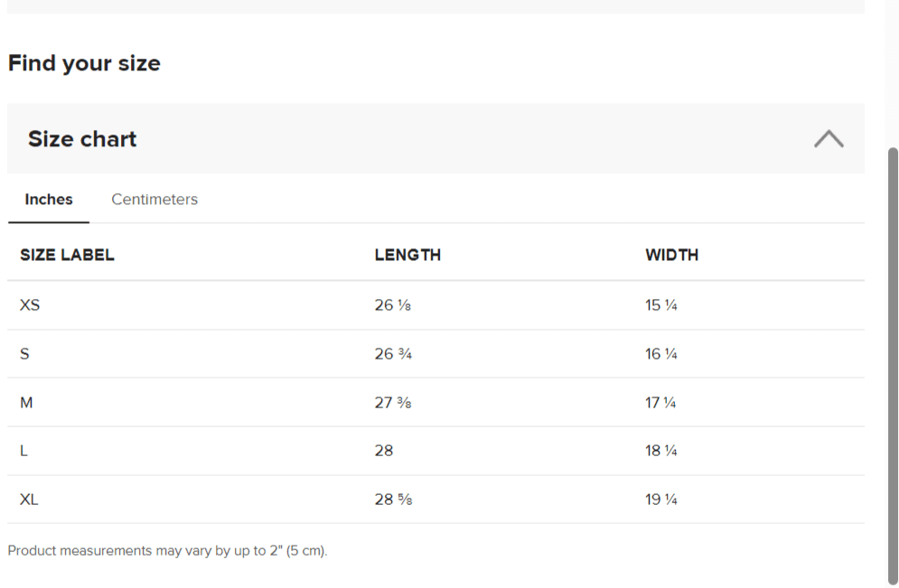
Task: Click the page's vertical scrollbar
Action: 893,361
